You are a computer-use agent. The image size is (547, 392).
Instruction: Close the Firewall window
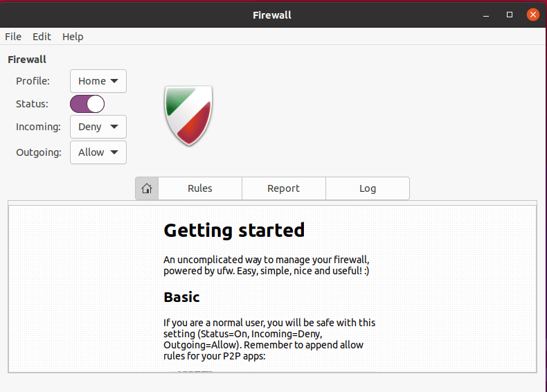coord(533,15)
